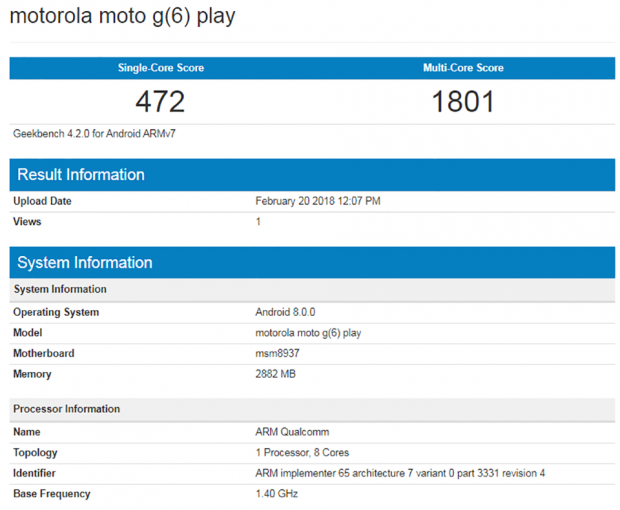
Task: Click the Result Information section header
Action: click(81, 175)
